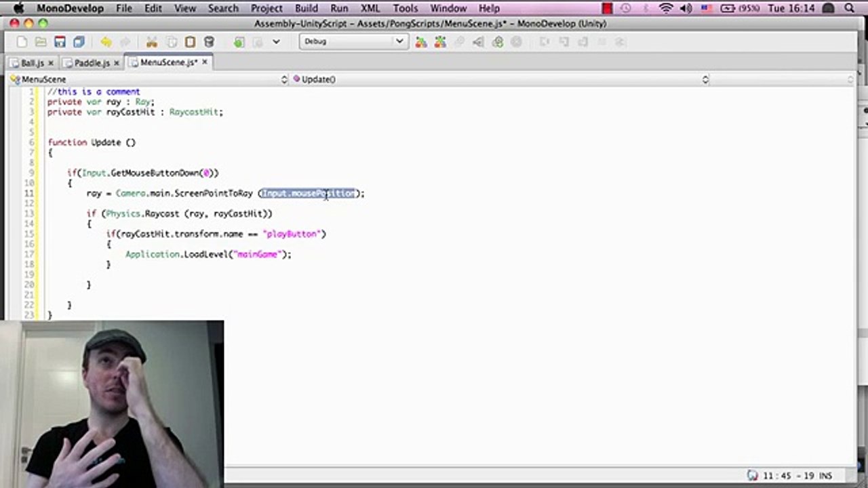
Task: Click the INS insert mode indicator
Action: click(x=825, y=476)
